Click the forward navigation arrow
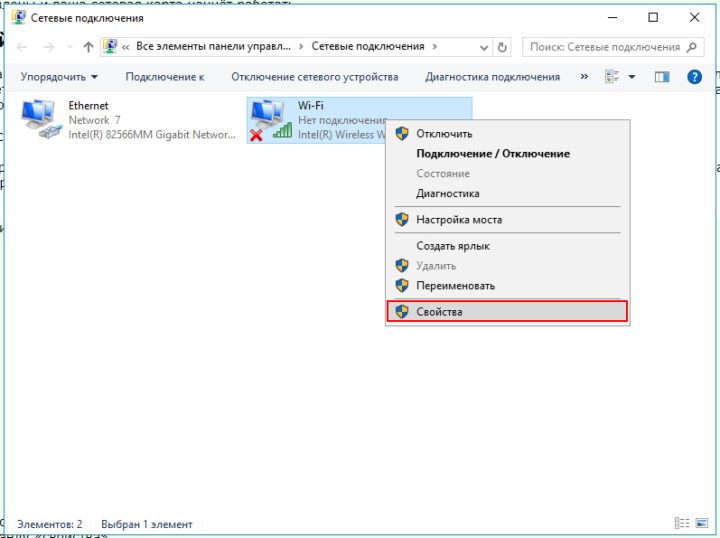 click(48, 47)
